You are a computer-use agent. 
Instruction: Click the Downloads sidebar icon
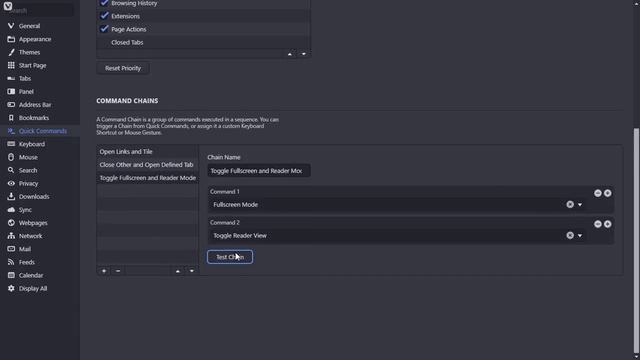pyautogui.click(x=11, y=196)
